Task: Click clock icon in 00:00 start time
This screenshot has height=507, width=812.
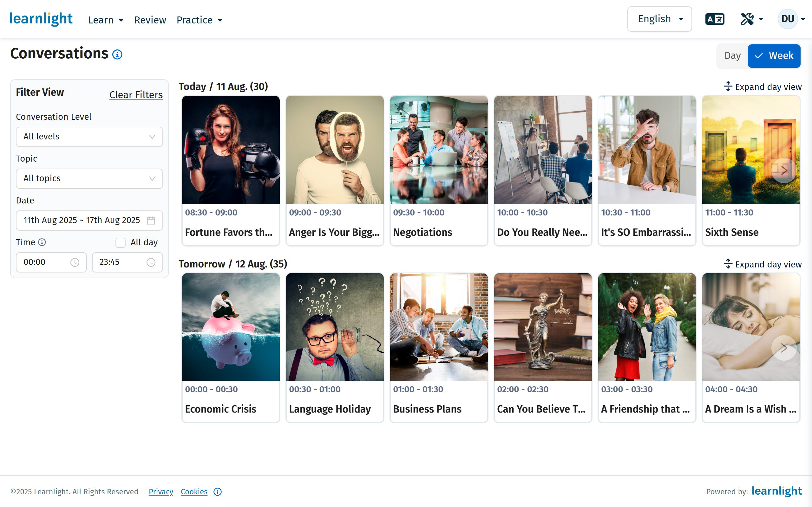Action: (75, 262)
